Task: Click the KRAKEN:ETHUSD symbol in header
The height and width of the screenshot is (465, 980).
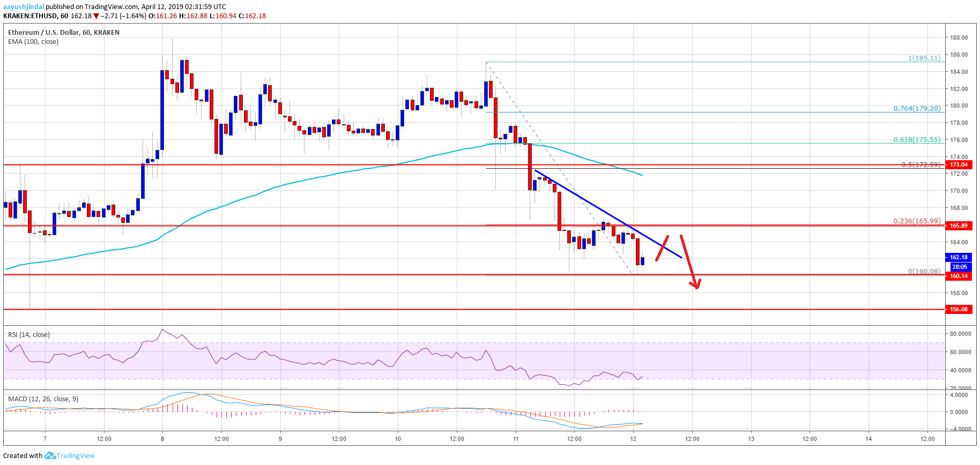Action: (30, 16)
